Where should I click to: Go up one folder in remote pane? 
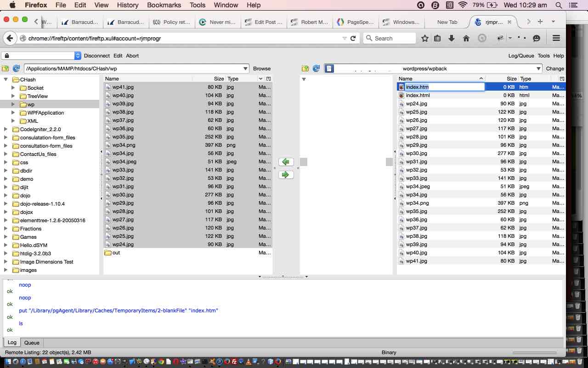pyautogui.click(x=305, y=69)
